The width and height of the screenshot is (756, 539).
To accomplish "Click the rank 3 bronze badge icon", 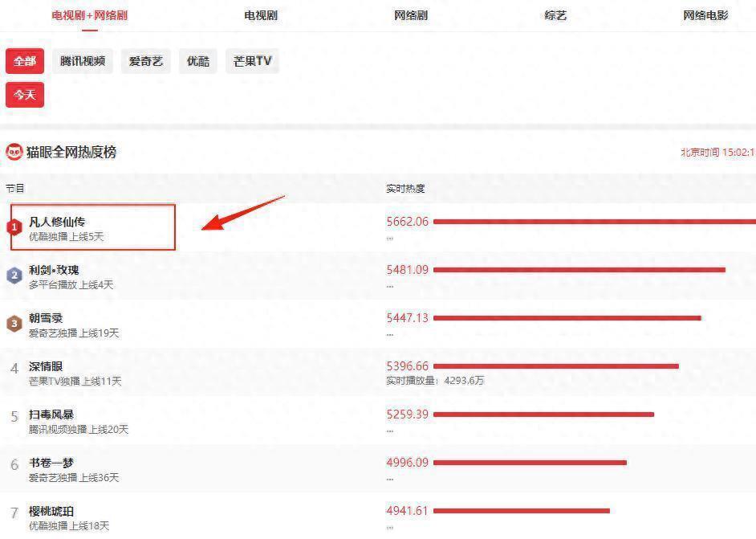I will pos(14,324).
